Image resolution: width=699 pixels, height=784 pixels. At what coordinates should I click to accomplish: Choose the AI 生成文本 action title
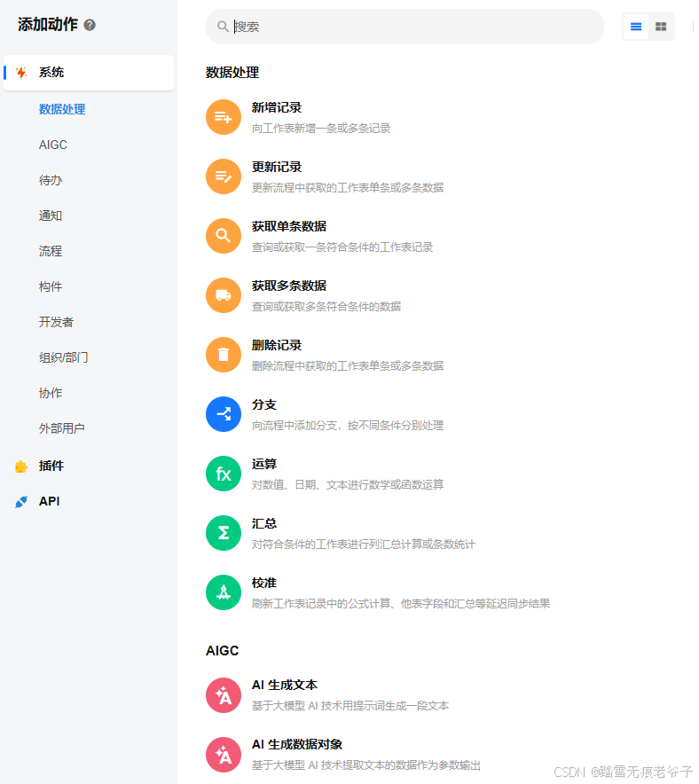pyautogui.click(x=285, y=685)
